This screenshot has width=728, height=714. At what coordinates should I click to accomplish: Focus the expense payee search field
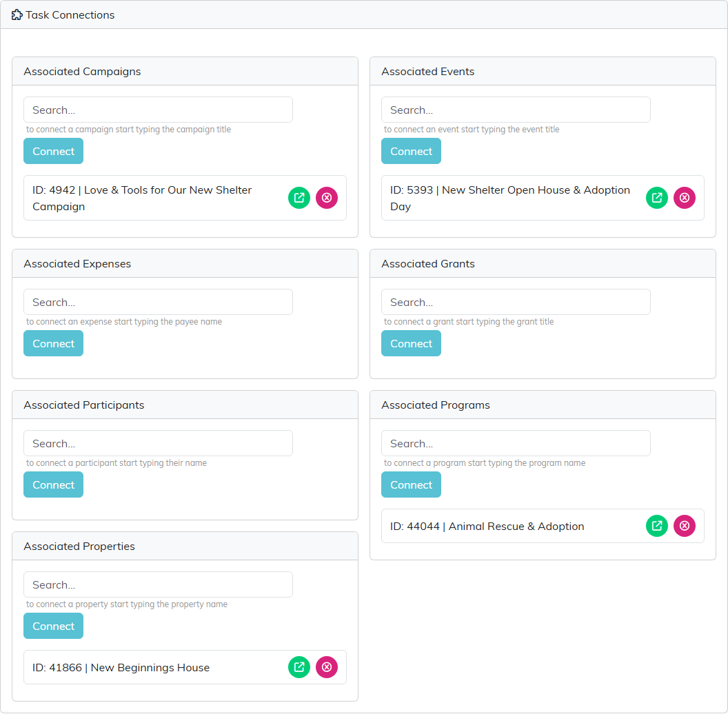pos(158,302)
